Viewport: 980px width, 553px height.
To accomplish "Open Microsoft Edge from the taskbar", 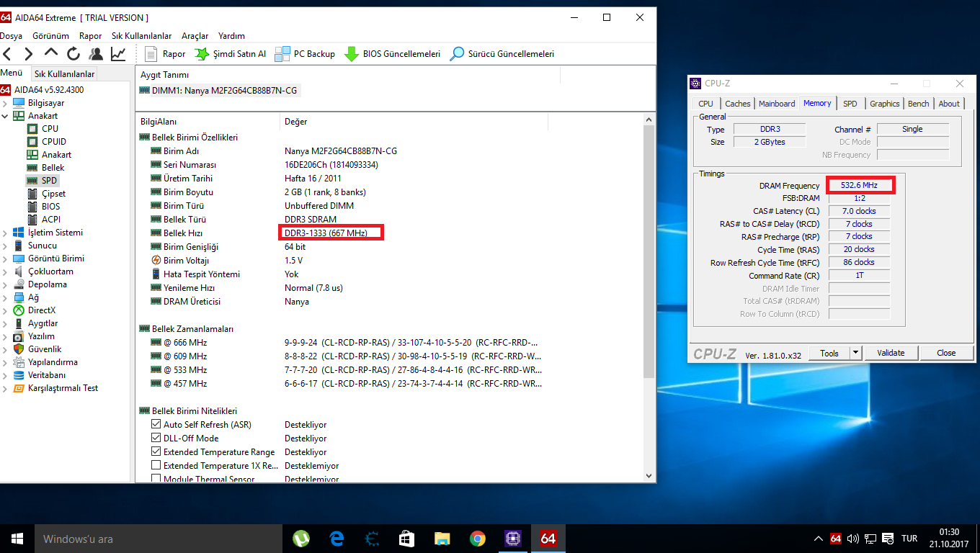I will [337, 539].
